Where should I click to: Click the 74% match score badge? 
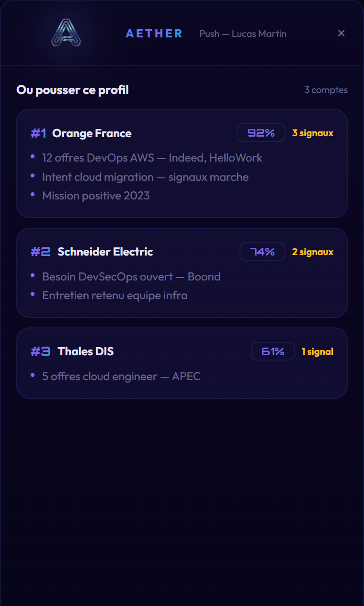tap(262, 252)
